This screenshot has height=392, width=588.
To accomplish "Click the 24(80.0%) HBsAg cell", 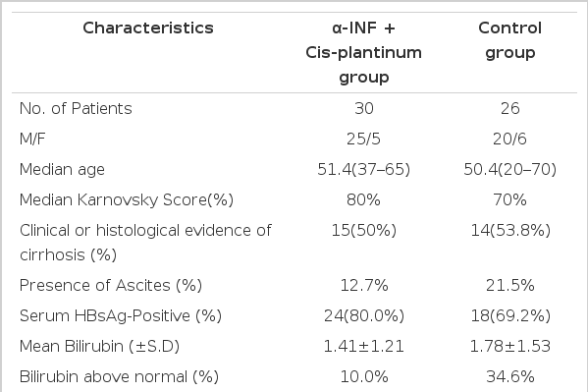I will pyautogui.click(x=364, y=315).
